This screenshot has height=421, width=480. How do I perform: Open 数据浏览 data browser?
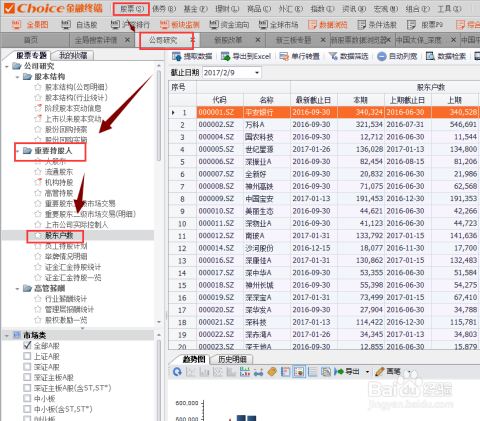tap(328, 24)
